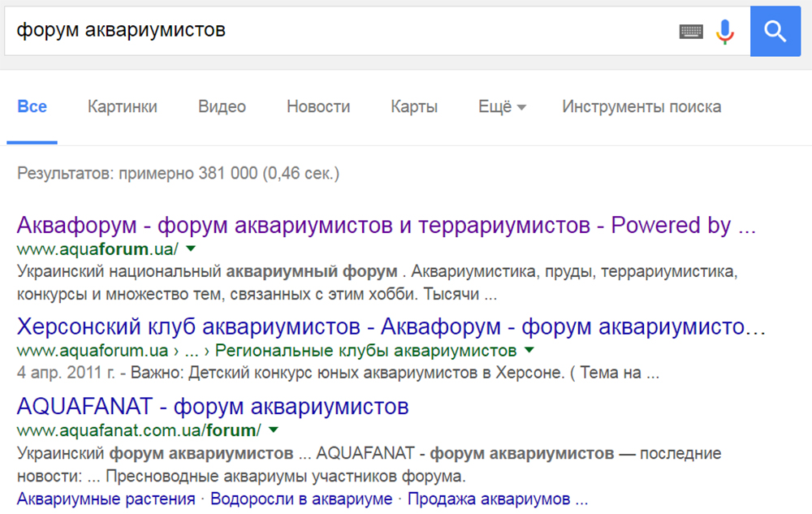Select the Все tab
This screenshot has height=514, width=812.
tap(32, 107)
